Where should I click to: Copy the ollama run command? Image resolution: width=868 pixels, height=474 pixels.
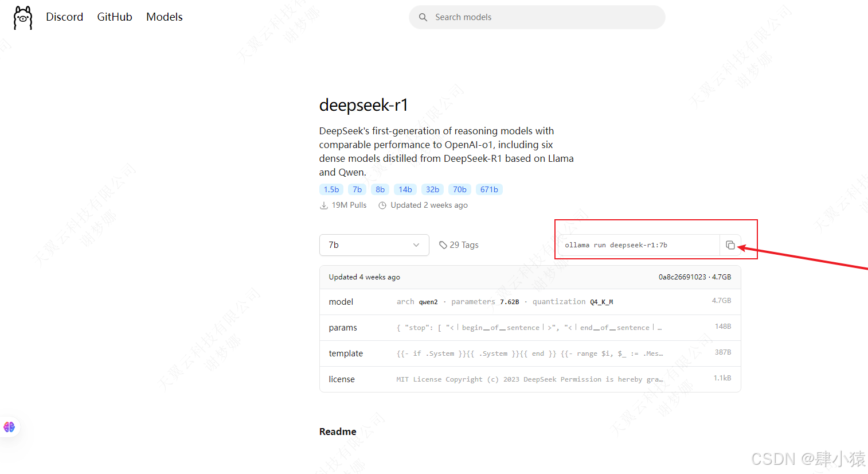tap(730, 245)
